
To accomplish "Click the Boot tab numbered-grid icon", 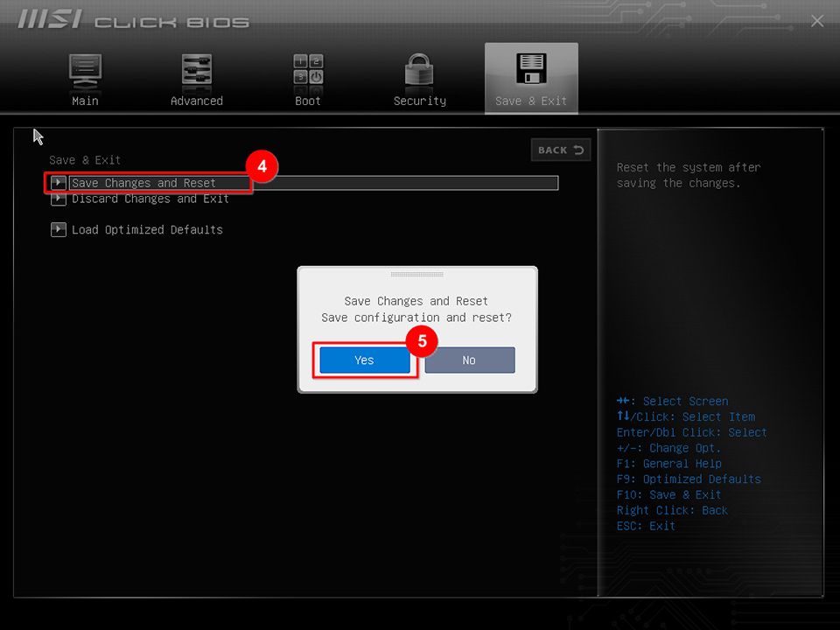I will point(308,70).
